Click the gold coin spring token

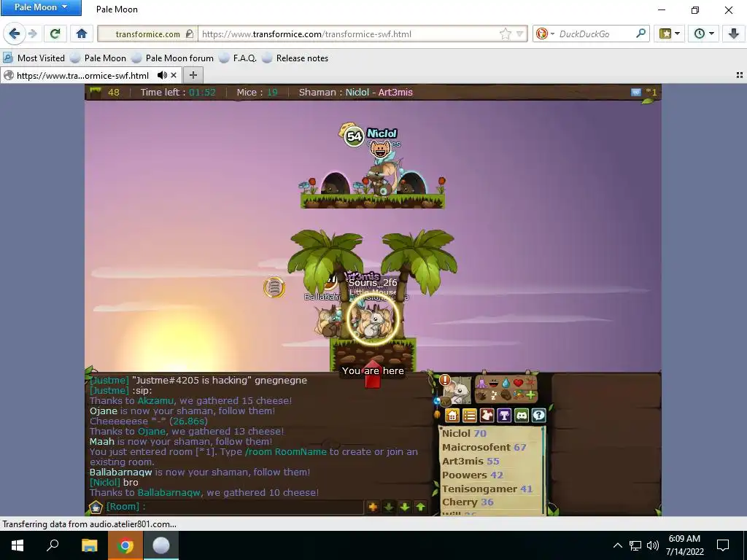pyautogui.click(x=274, y=287)
